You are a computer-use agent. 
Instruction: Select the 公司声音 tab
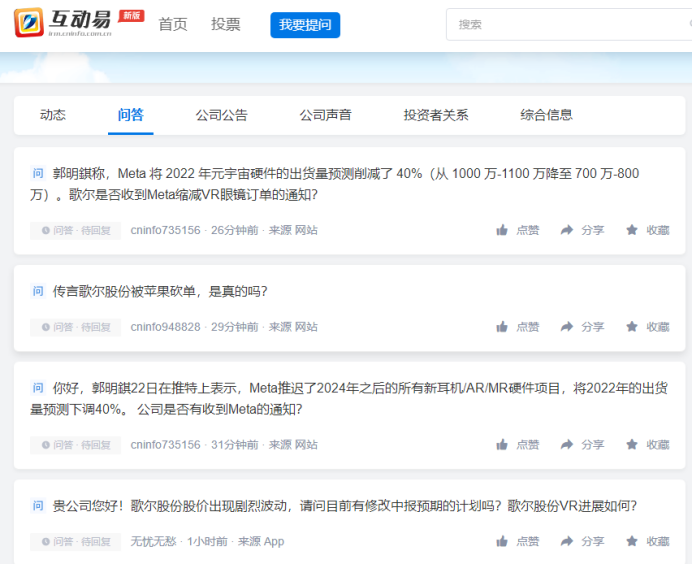coord(326,115)
